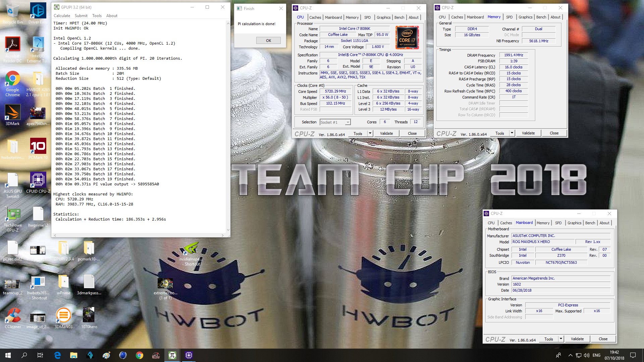Launch PCMark 10 shortcut

[38, 149]
